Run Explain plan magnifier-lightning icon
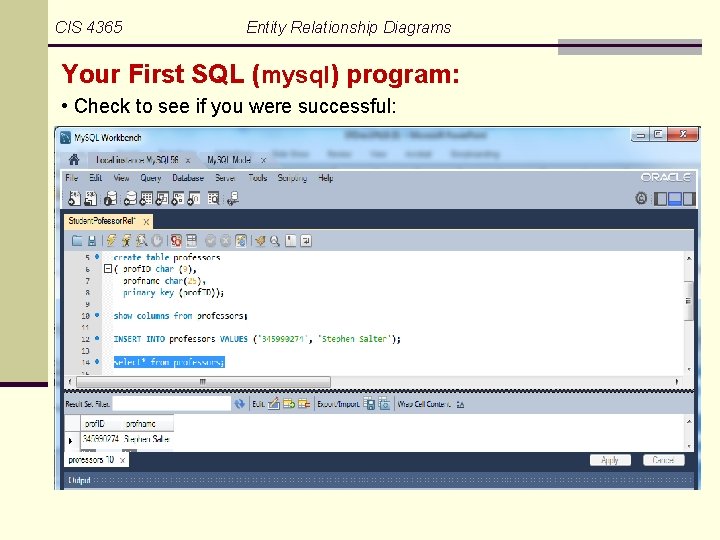 coord(141,241)
